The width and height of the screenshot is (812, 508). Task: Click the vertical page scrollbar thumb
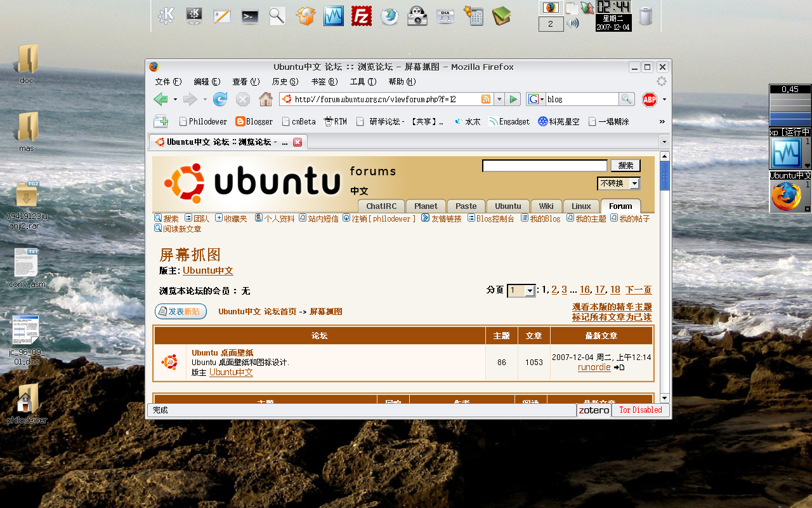[664, 176]
